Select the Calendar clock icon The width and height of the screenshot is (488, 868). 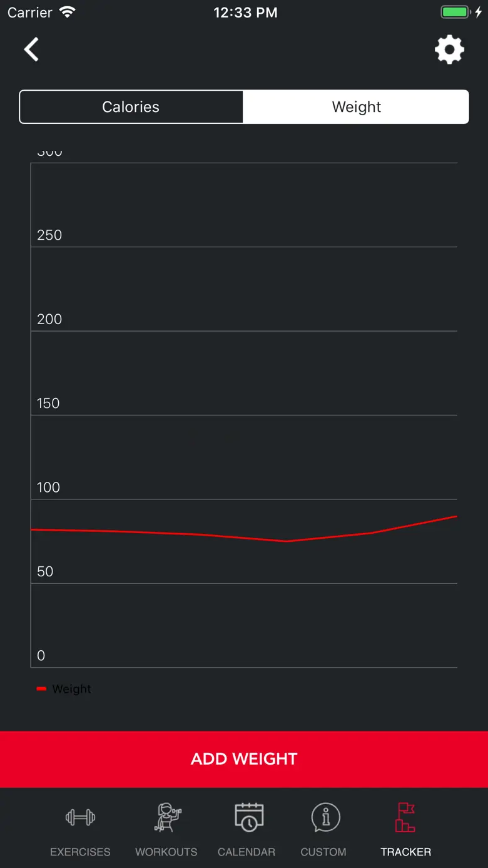(249, 817)
